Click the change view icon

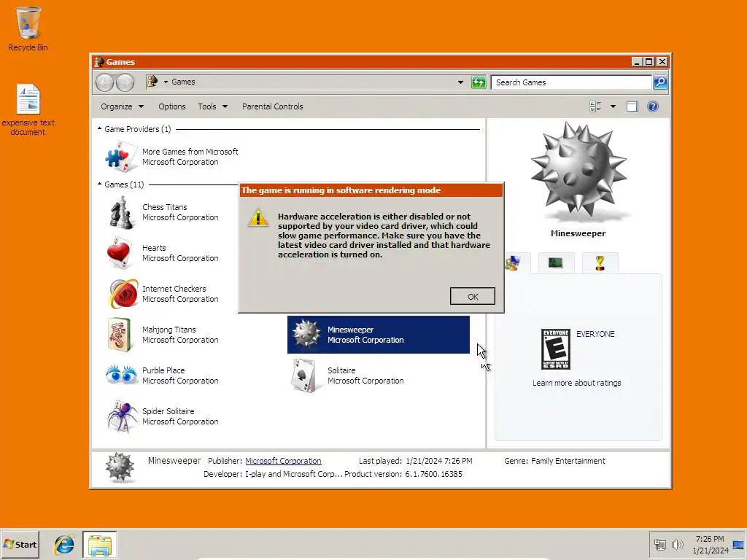click(595, 106)
